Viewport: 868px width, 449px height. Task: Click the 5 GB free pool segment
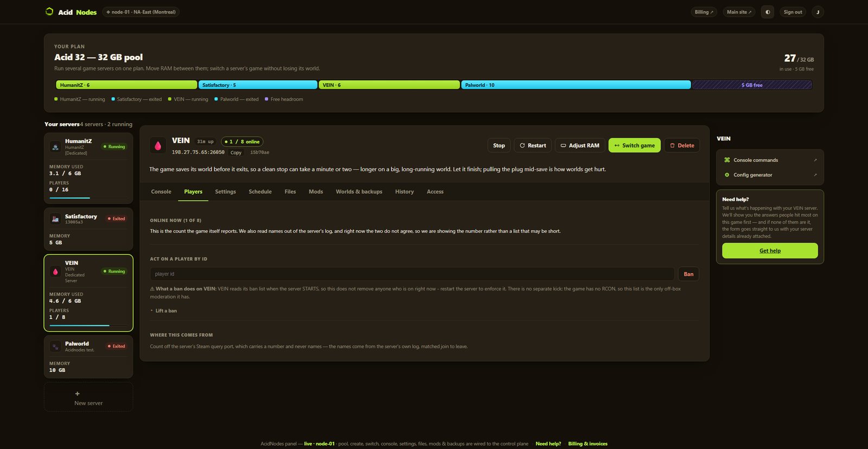click(x=752, y=85)
